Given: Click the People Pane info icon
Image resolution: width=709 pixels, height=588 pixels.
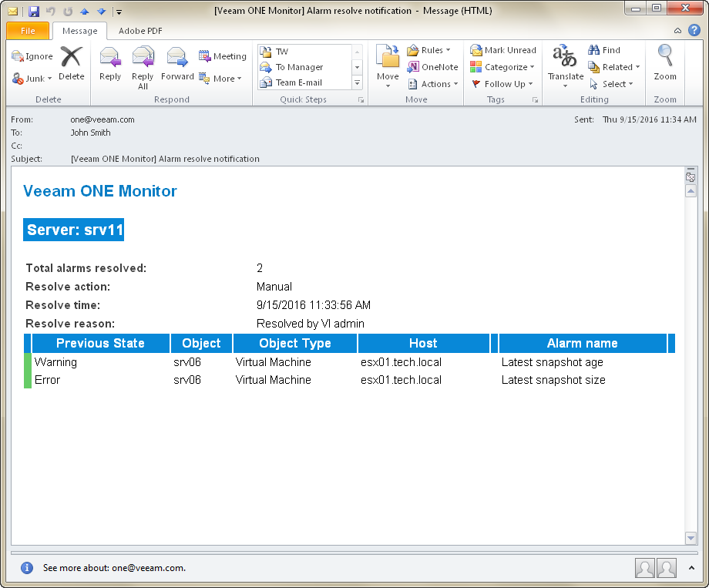Looking at the screenshot, I should point(27,568).
